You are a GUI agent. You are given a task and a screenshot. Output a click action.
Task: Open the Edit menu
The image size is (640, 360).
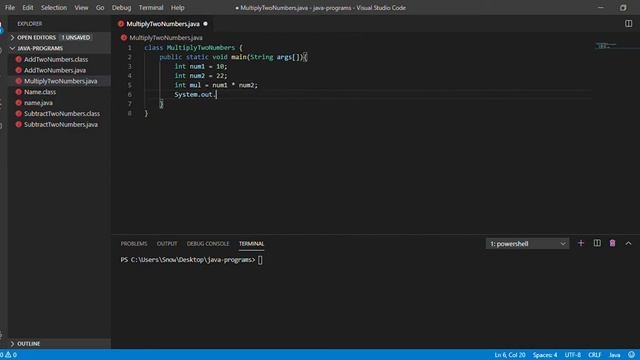[x=28, y=7]
